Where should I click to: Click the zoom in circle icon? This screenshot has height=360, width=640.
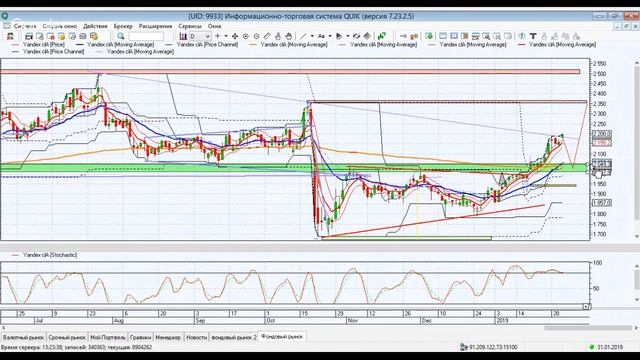point(246,36)
